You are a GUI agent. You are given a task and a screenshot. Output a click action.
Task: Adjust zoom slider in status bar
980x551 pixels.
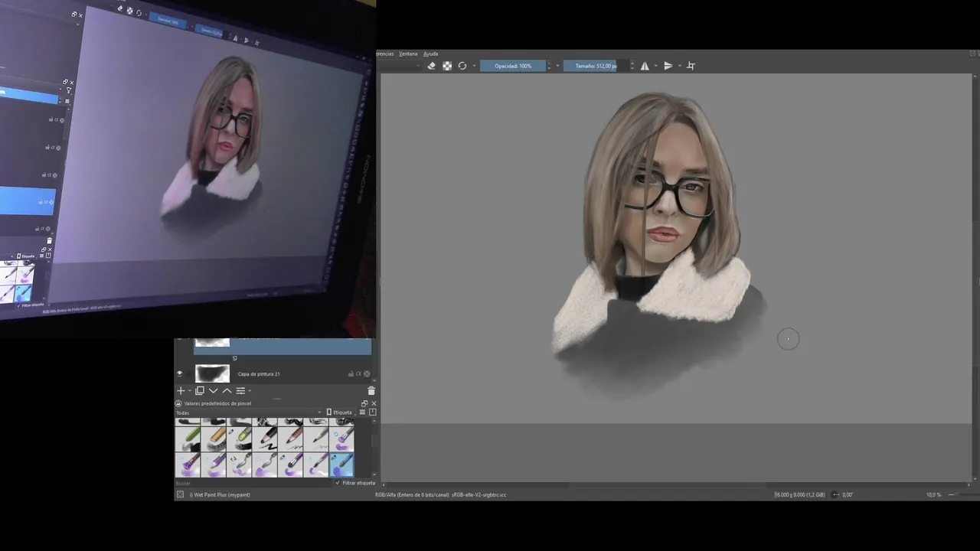[963, 495]
